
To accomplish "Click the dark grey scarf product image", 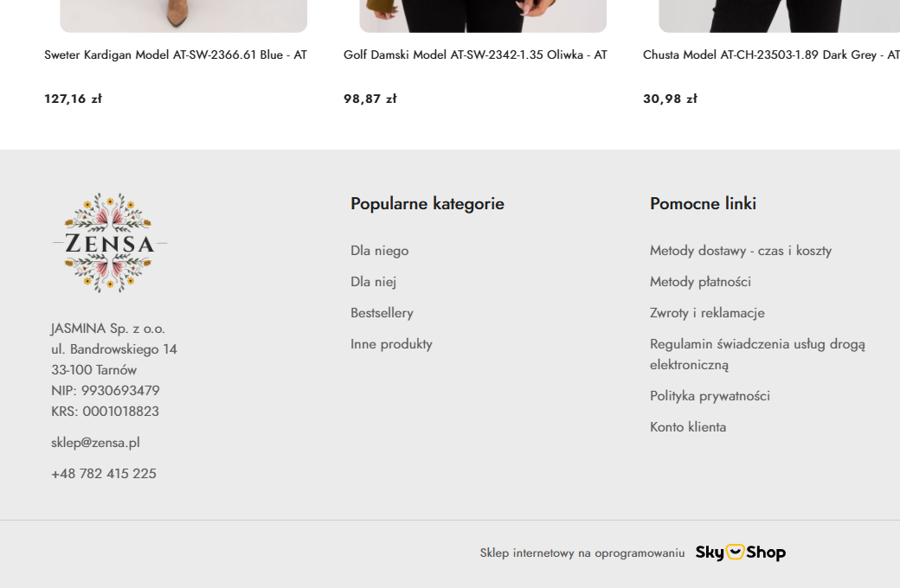I will point(780,16).
